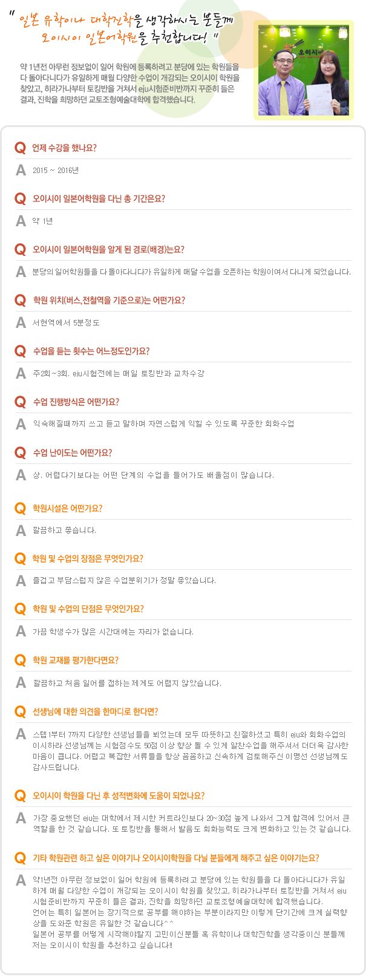The image size is (366, 980).
Task: Select the question 수업을 듣는 횟수는 어느정도인가요?
Action: (x=91, y=351)
